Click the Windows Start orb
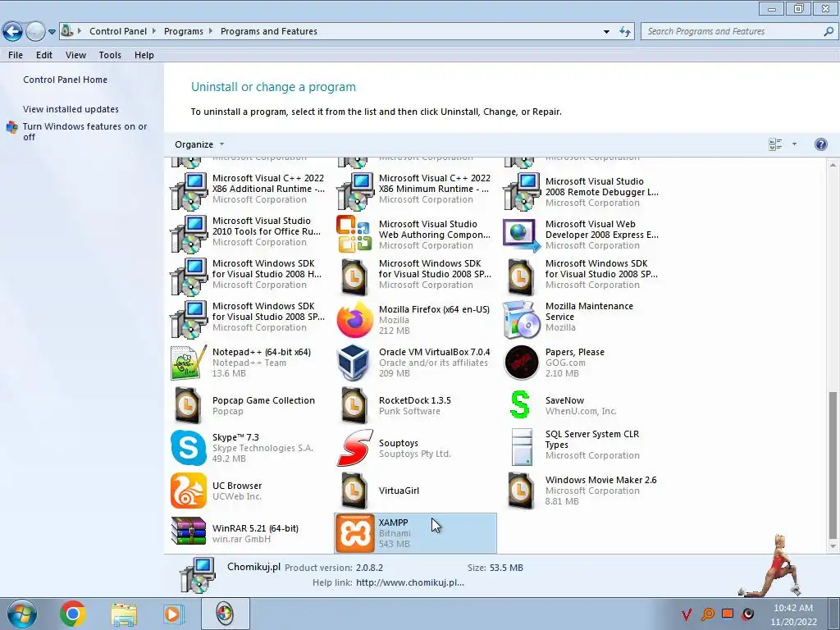 point(21,614)
